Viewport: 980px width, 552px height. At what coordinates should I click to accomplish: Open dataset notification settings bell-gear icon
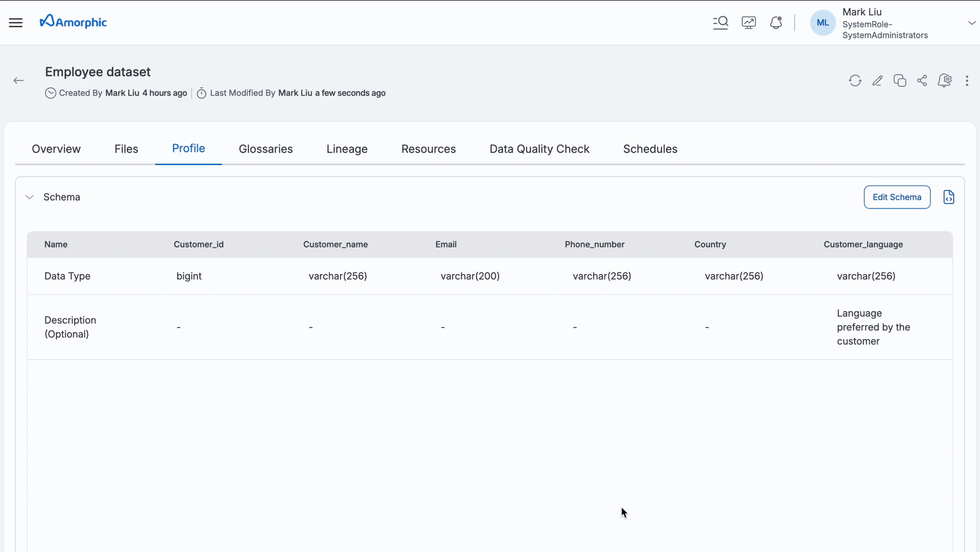pyautogui.click(x=944, y=81)
